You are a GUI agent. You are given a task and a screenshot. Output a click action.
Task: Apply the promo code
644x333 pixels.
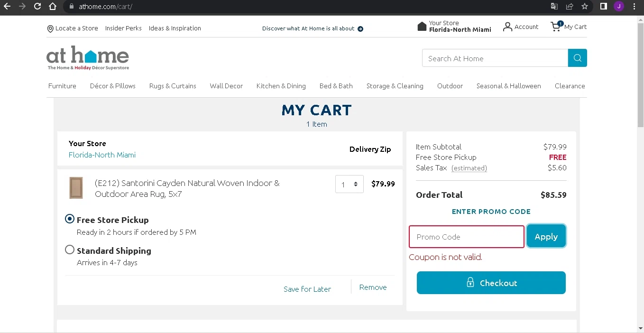click(x=546, y=236)
